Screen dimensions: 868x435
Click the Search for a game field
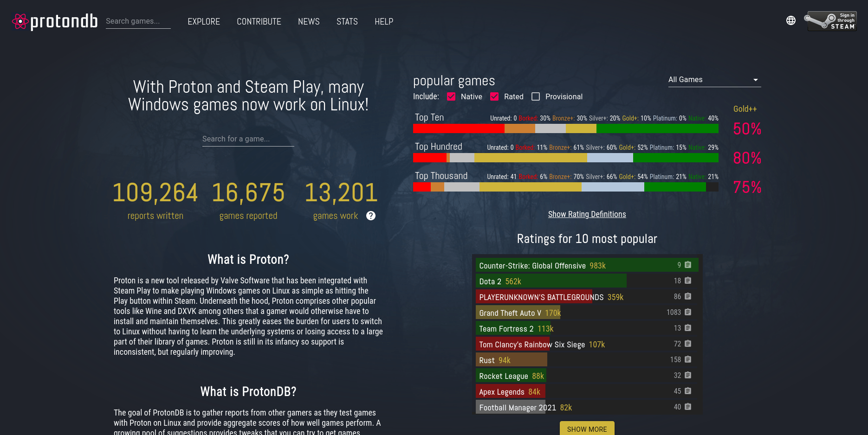(248, 139)
